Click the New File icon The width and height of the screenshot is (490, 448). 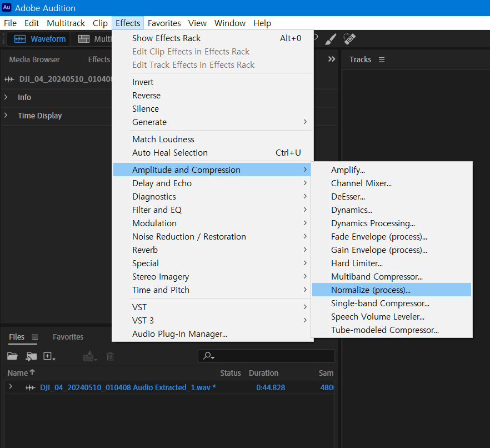coord(49,356)
